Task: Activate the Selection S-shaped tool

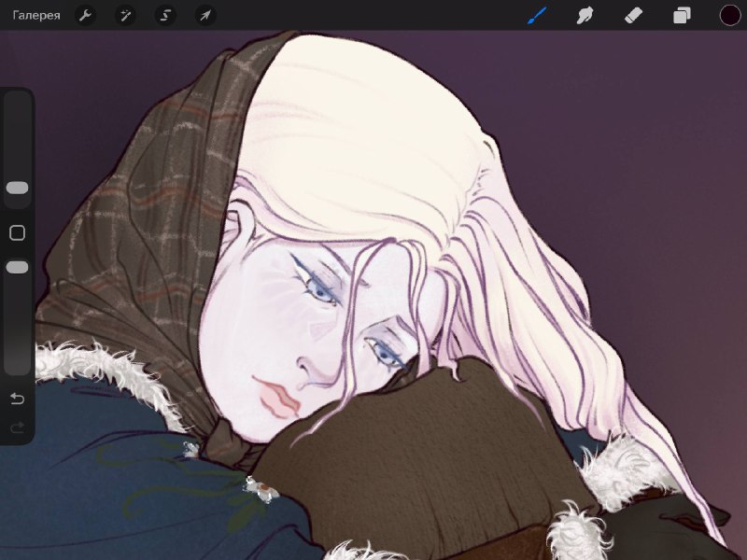Action: (x=165, y=16)
